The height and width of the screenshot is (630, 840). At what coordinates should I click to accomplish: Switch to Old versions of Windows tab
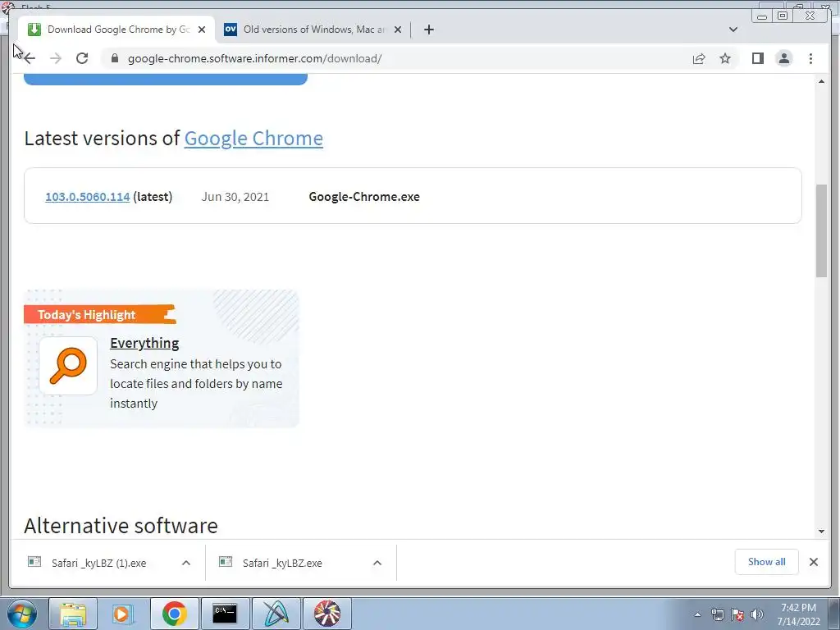314,30
